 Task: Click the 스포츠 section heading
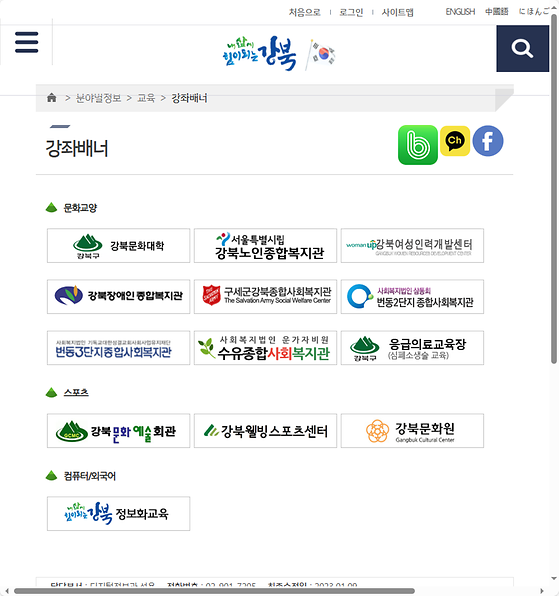pos(76,392)
